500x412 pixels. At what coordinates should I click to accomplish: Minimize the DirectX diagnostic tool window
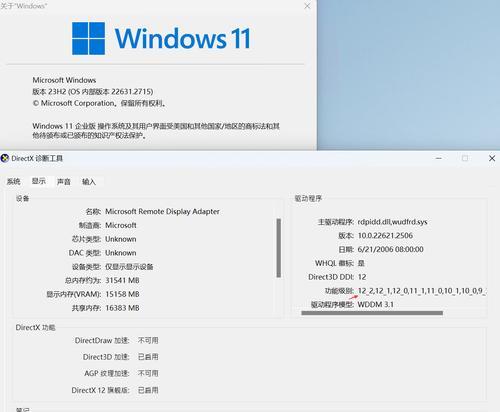click(x=439, y=158)
